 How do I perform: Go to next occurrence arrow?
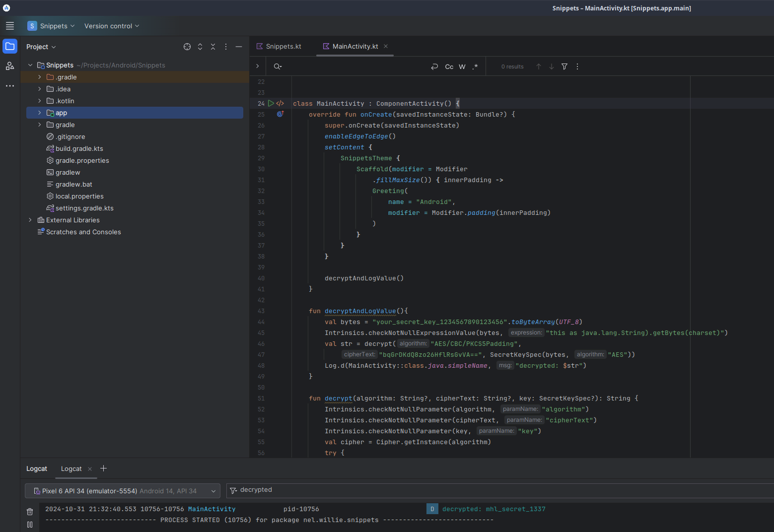(552, 66)
